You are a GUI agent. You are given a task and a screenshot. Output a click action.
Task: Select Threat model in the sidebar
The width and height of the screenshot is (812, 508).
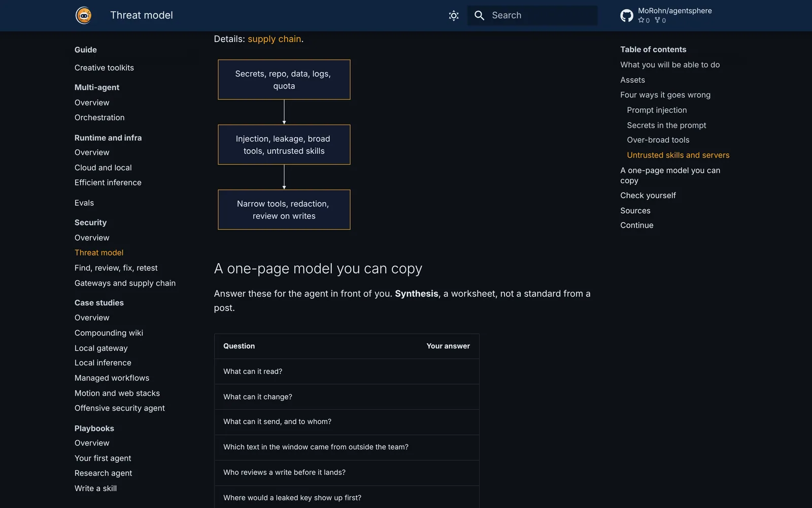coord(99,252)
